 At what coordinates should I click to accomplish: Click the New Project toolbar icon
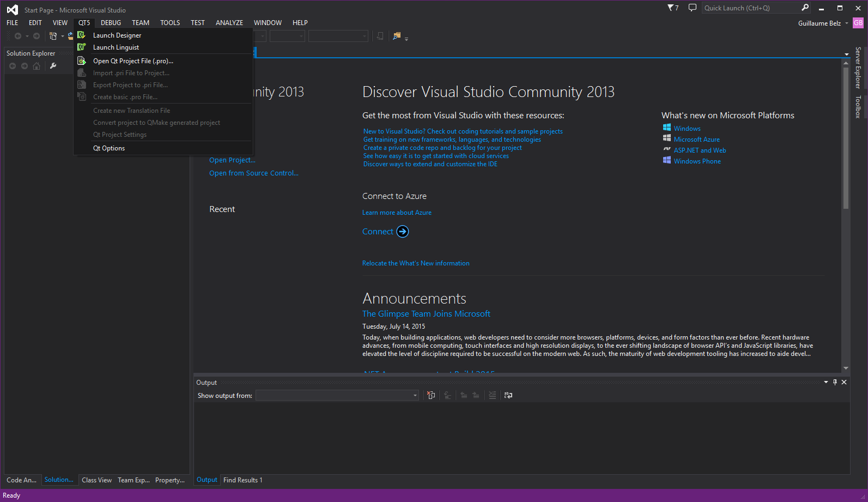point(53,36)
